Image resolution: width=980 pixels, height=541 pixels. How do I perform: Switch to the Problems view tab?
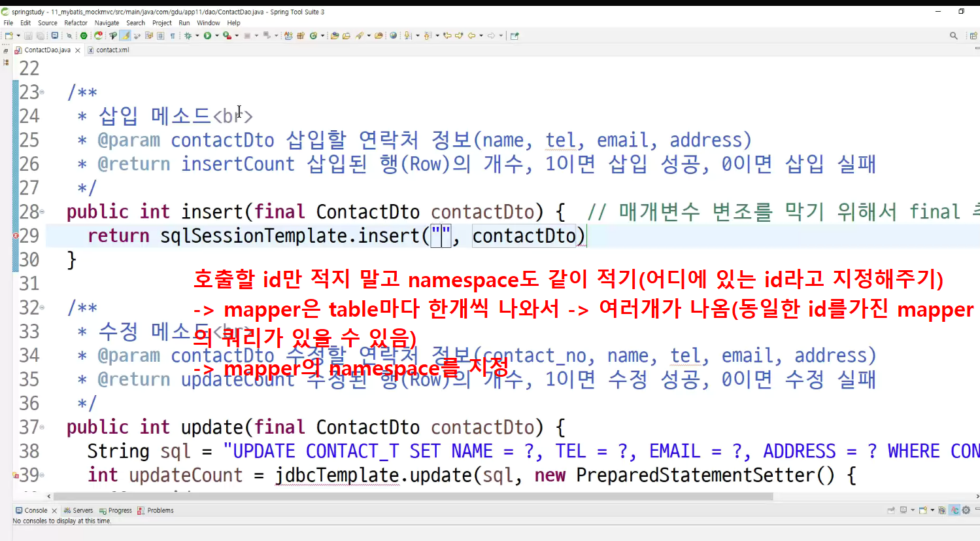coord(156,510)
